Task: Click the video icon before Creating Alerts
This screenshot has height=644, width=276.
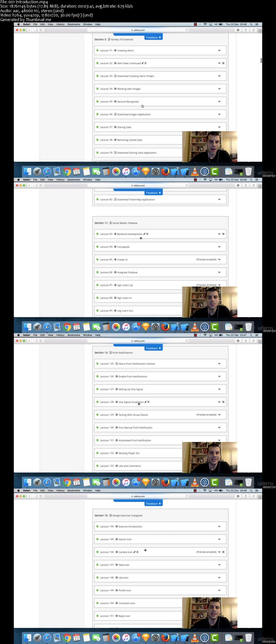Action: [x=115, y=50]
